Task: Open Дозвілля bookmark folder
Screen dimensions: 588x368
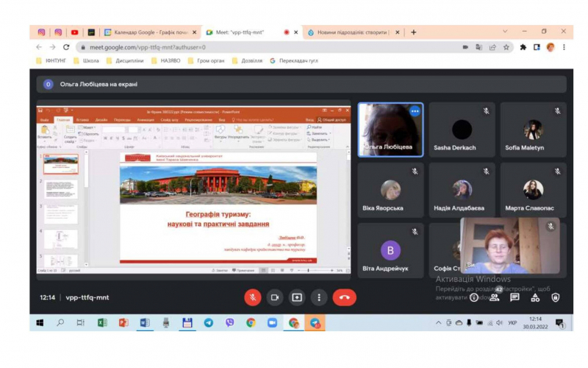Action: 247,61
